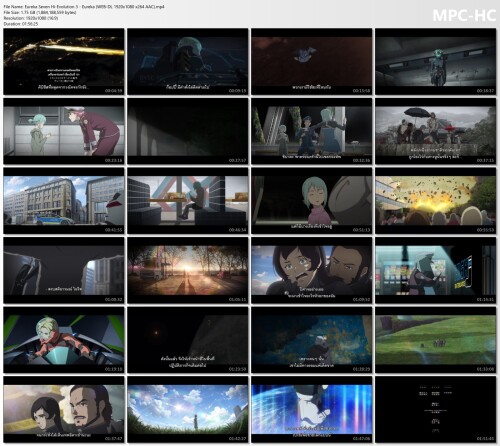Image resolution: width=500 pixels, height=446 pixels.
Task: Open the sunset tree-lined park thumbnail
Action: (x=188, y=270)
